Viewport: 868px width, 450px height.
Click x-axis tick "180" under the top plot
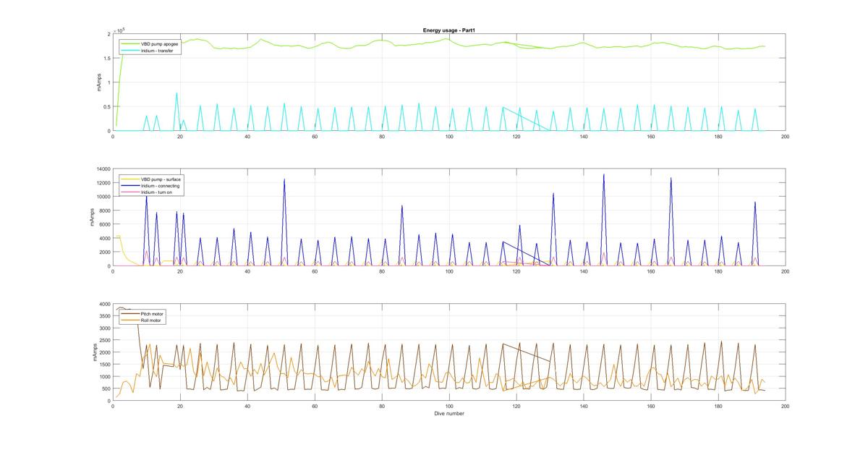(x=718, y=137)
